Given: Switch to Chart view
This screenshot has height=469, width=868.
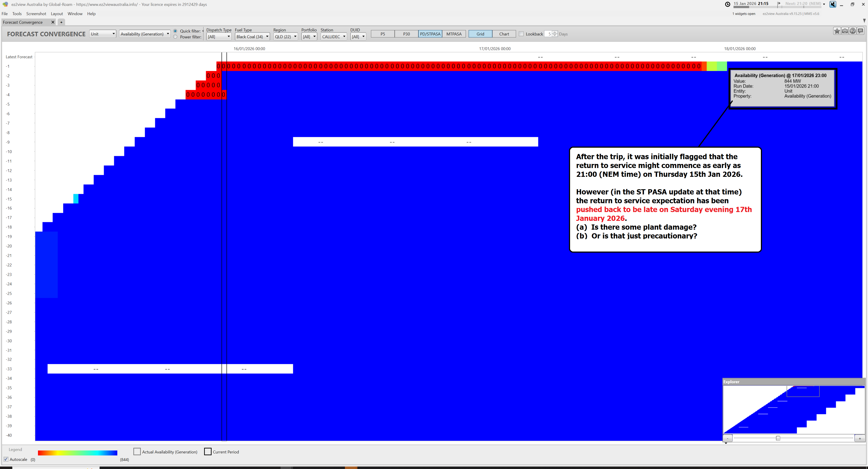Looking at the screenshot, I should point(504,34).
